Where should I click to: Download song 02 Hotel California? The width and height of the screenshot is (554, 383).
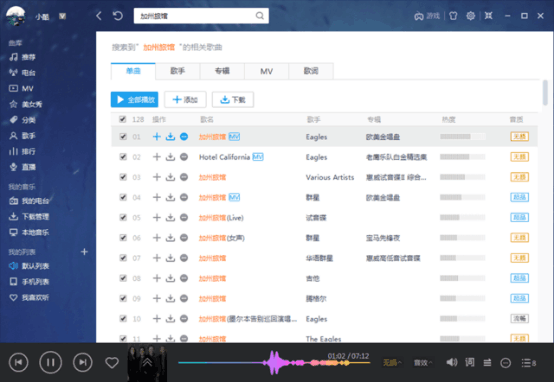[x=170, y=157]
